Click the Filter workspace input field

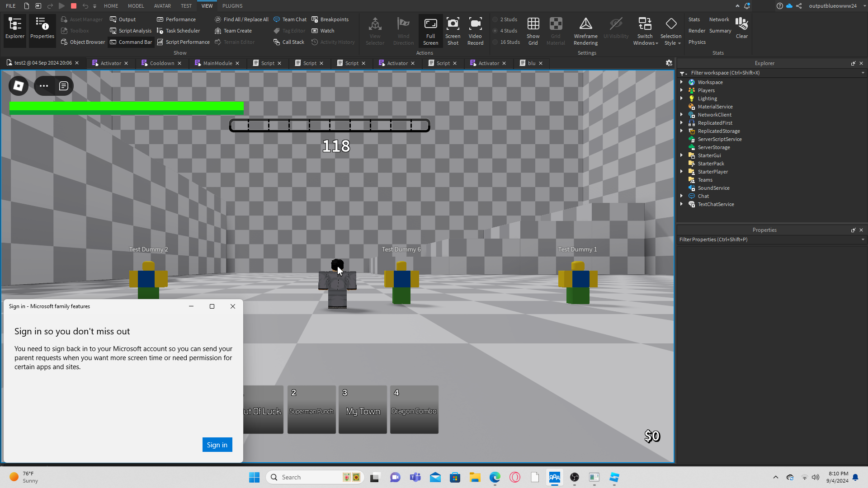click(769, 73)
